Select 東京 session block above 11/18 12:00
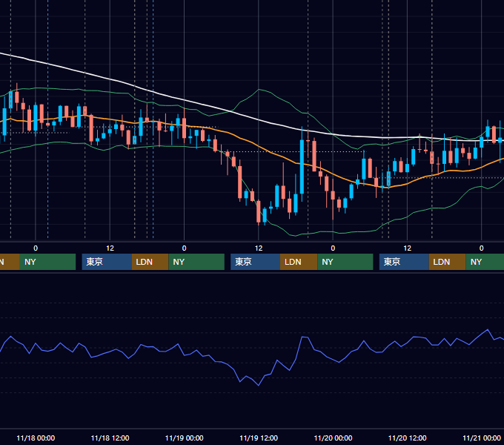Image resolution: width=504 pixels, height=445 pixels. (107, 262)
